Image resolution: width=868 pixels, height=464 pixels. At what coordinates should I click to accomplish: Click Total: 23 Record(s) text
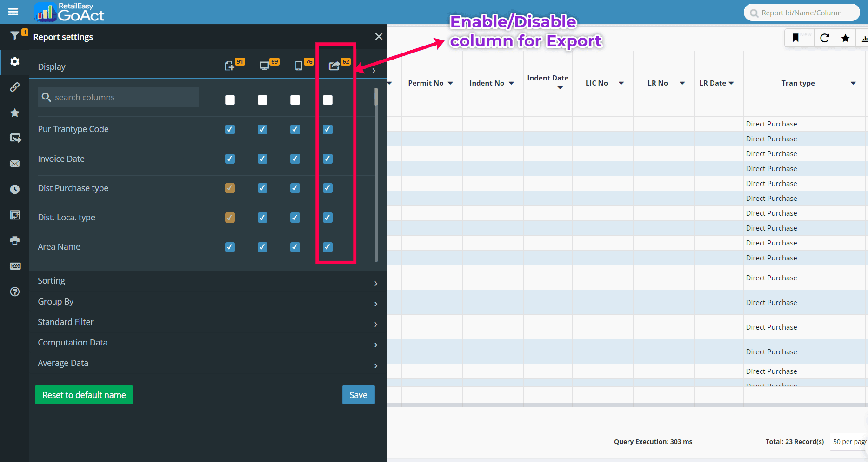click(x=795, y=442)
